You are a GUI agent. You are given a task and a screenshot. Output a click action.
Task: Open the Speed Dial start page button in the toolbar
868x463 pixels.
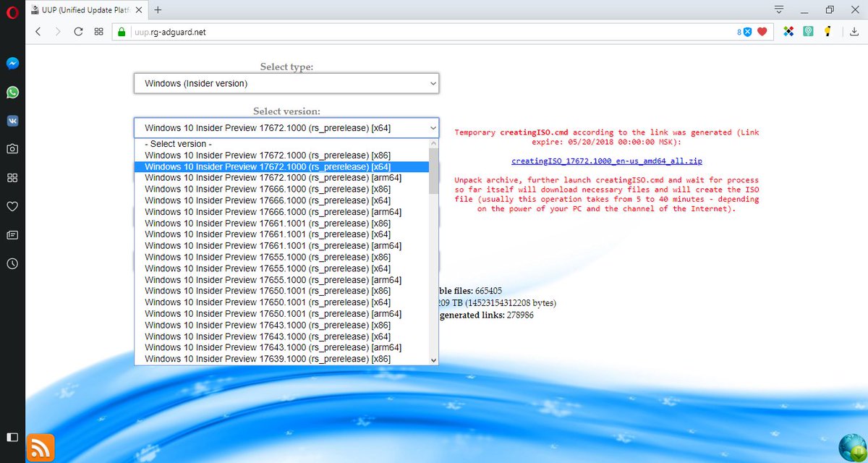(98, 32)
